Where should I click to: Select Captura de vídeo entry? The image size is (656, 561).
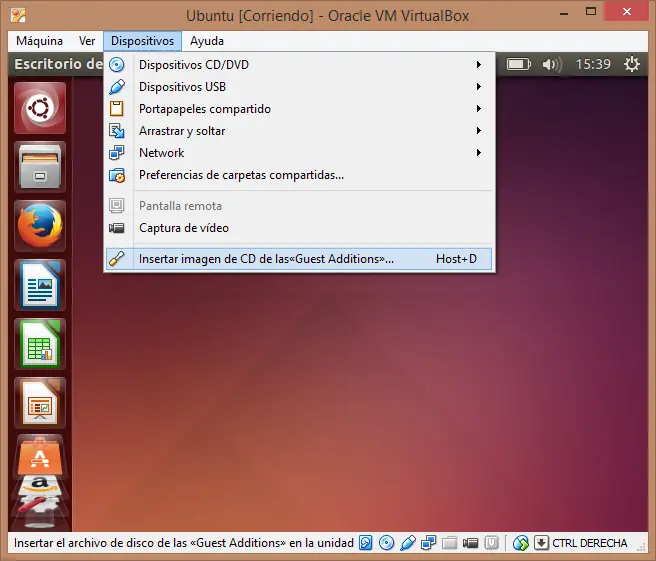click(x=299, y=228)
